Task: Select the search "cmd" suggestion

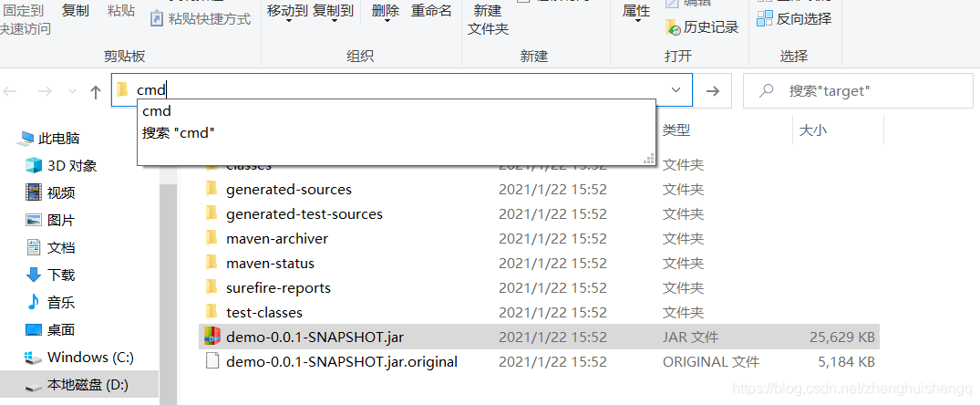Action: pos(397,133)
